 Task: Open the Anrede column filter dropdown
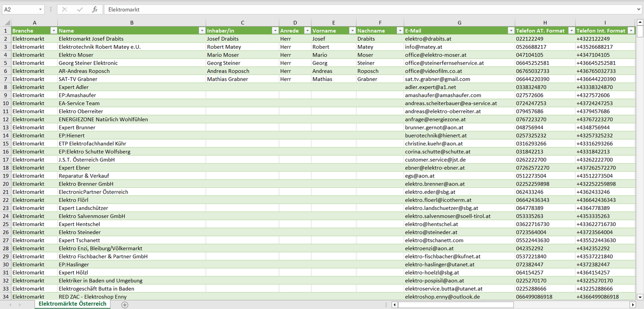307,31
